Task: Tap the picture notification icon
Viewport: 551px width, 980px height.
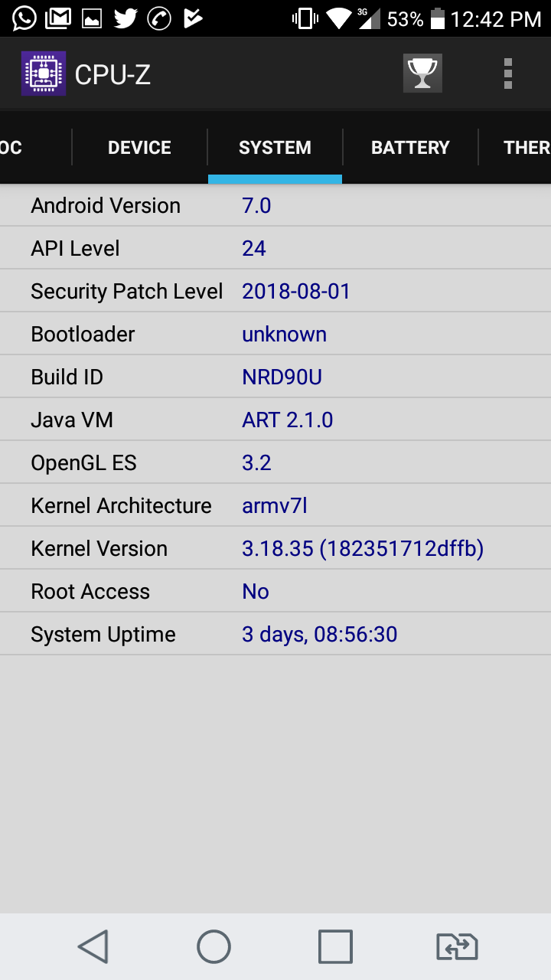Action: (92, 19)
